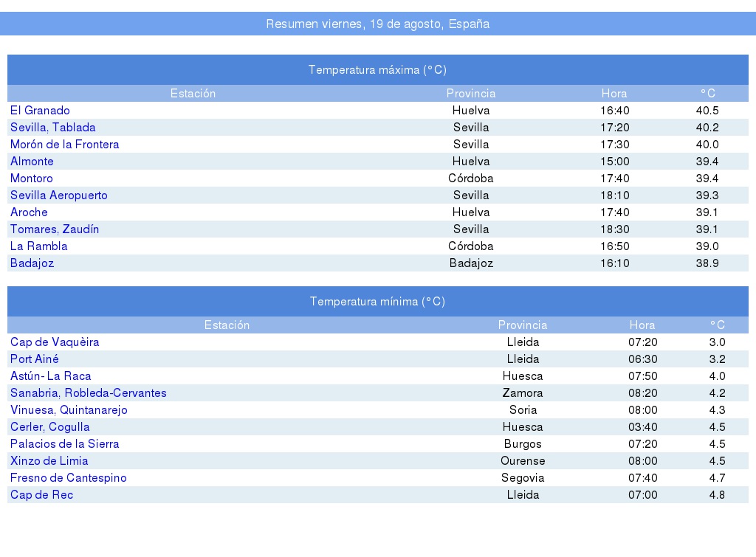Screen dimensions: 756x557
Task: Click 'Hora' header in Temperatura máxima table
Action: (614, 94)
